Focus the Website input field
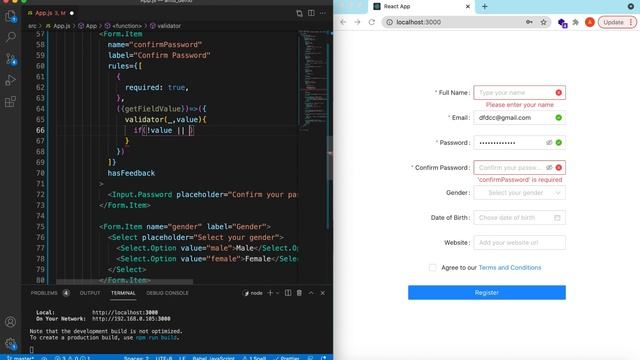This screenshot has height=360, width=640. point(520,242)
